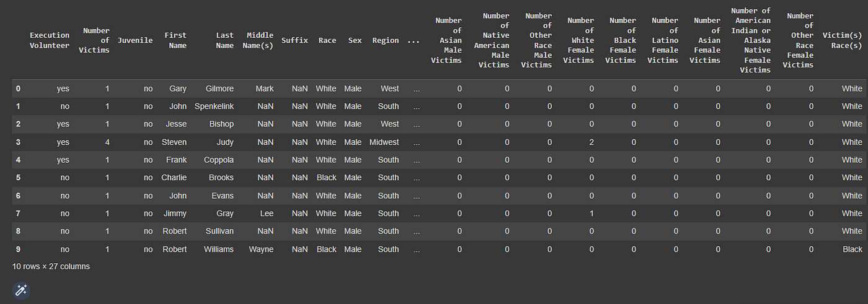Image resolution: width=868 pixels, height=304 pixels.
Task: Click the first name Steven cell
Action: [174, 142]
